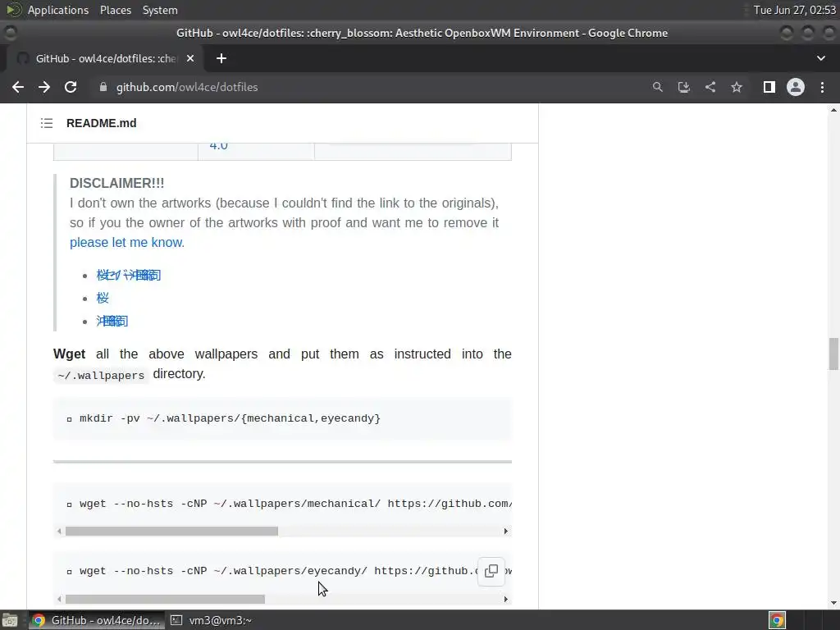Open a new browser tab
This screenshot has width=840, height=630.
(221, 58)
